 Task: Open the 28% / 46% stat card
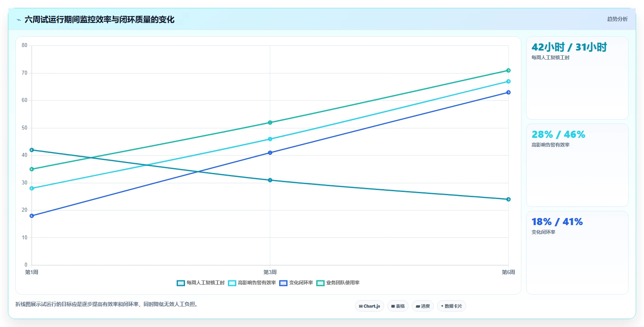pyautogui.click(x=577, y=165)
